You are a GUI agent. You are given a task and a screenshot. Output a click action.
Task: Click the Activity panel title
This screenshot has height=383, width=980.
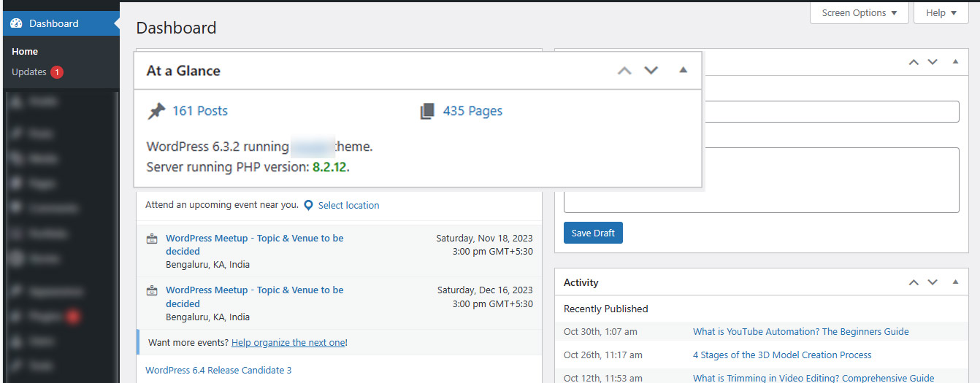[581, 282]
